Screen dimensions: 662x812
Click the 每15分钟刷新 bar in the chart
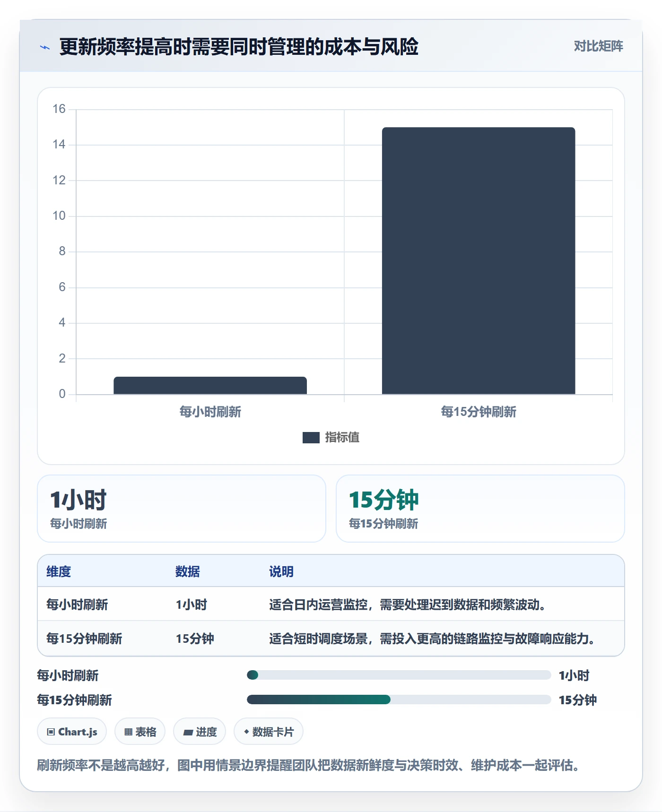(x=479, y=260)
